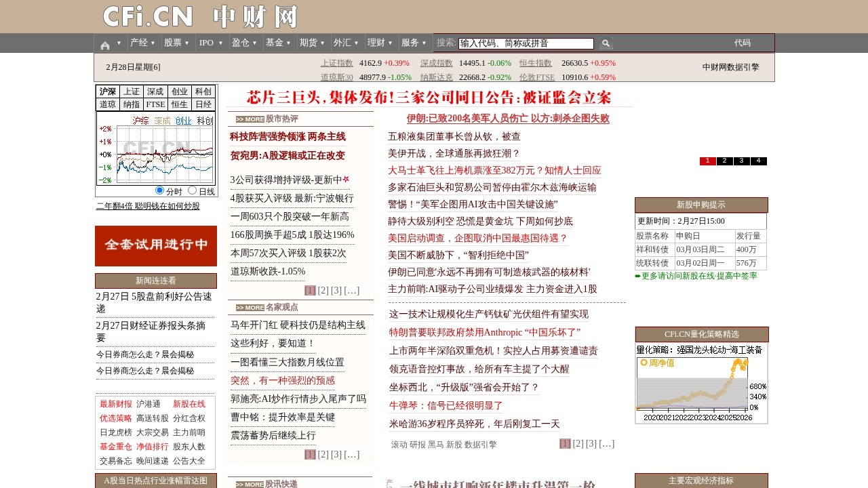Switch to the 恒生 index tab
This screenshot has width=868, height=488.
pos(178,104)
